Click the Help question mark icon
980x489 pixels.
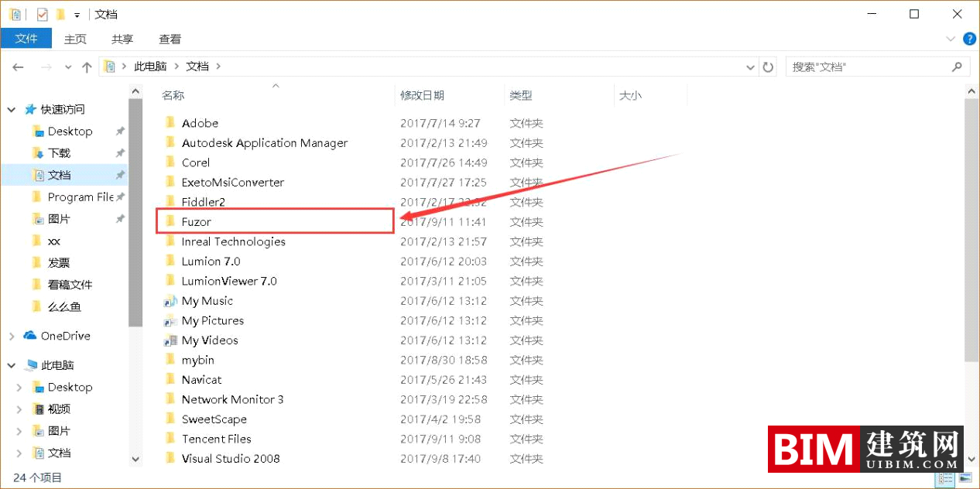click(969, 39)
